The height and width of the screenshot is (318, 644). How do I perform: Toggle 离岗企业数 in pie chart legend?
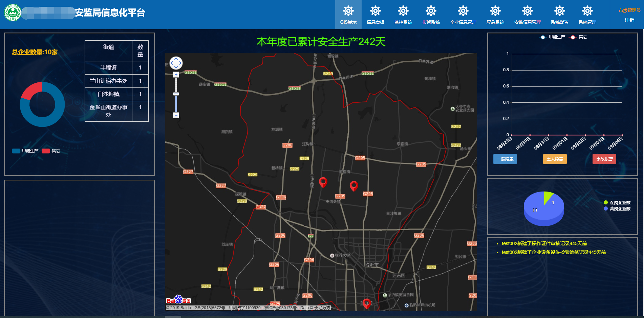617,209
